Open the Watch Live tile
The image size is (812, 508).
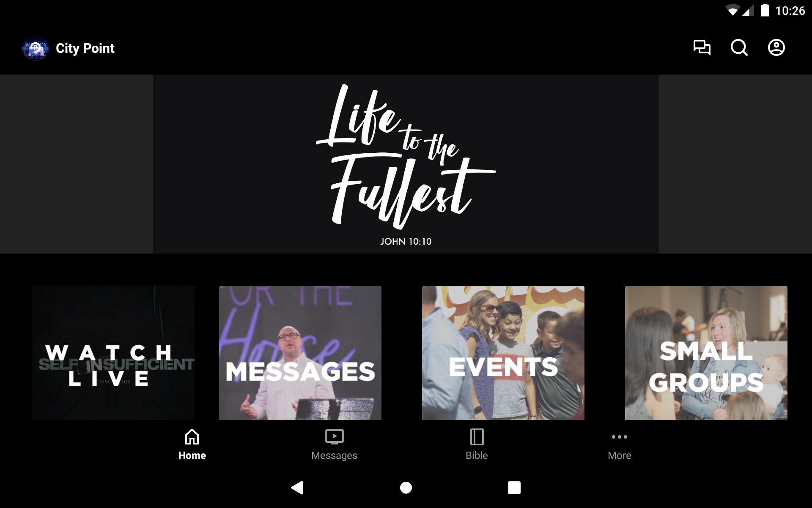tap(113, 353)
